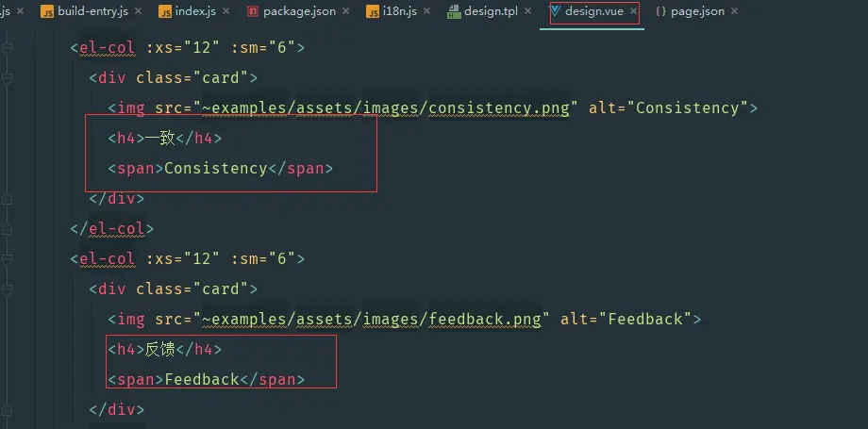Click the </el-col> closing tag text
Image resolution: width=868 pixels, height=429 pixels.
click(112, 228)
